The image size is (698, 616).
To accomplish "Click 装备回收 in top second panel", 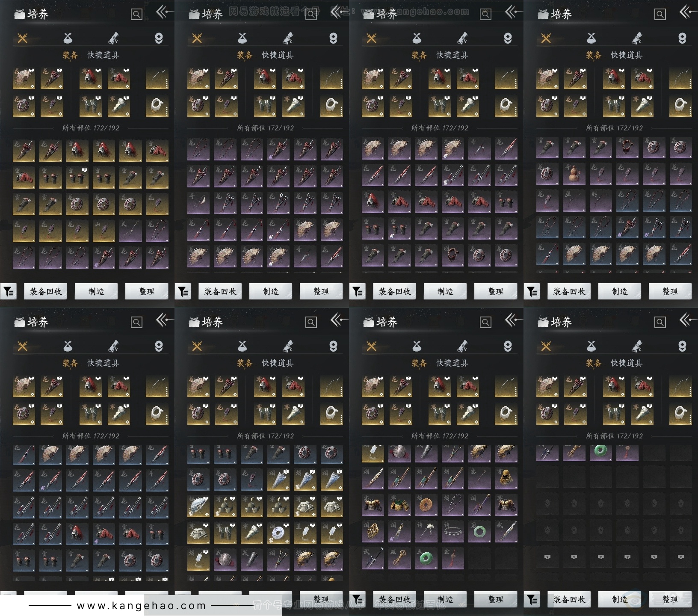I will coord(220,292).
